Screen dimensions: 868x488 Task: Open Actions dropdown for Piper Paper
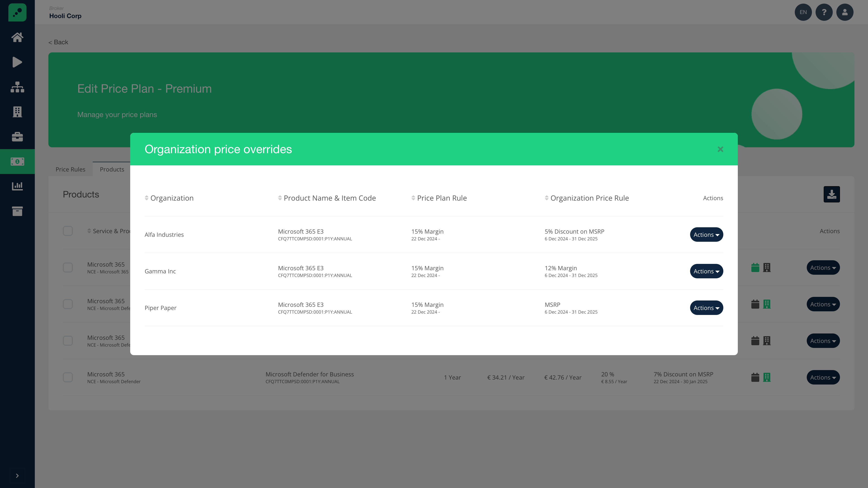click(706, 308)
